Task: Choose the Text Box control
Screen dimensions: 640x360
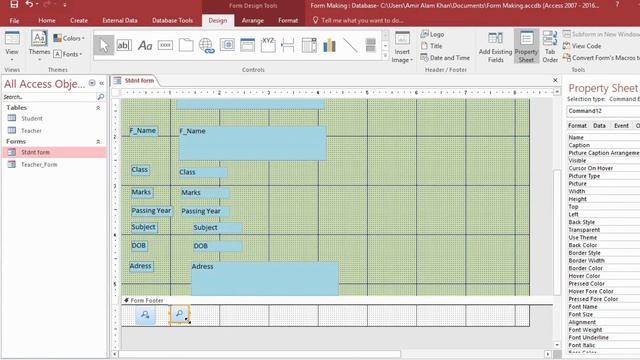Action: pos(124,45)
